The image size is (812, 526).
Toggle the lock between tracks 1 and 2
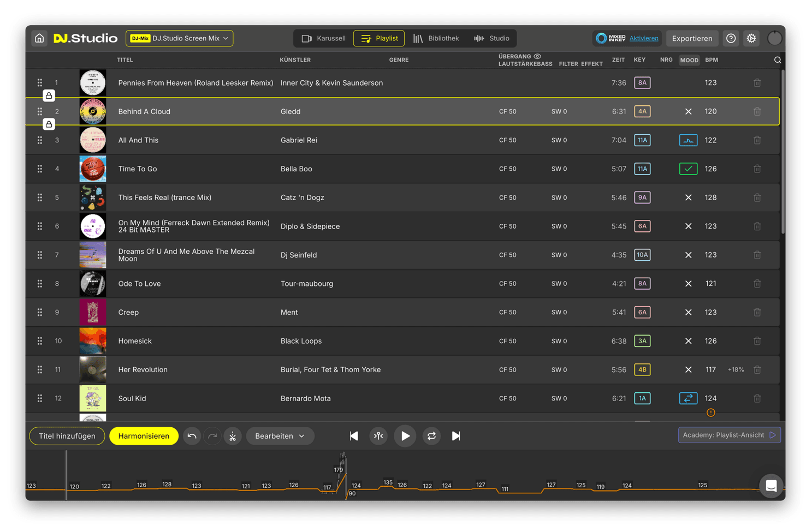point(49,96)
